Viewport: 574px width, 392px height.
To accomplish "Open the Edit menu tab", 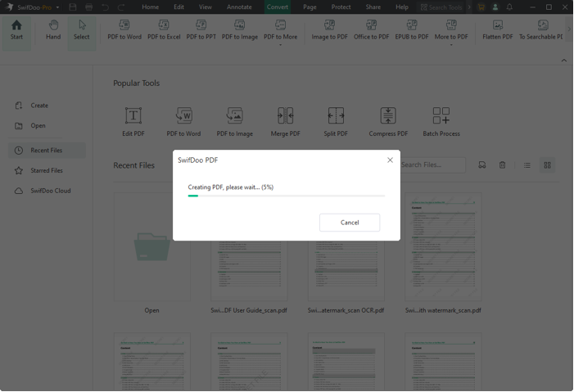I will (179, 7).
